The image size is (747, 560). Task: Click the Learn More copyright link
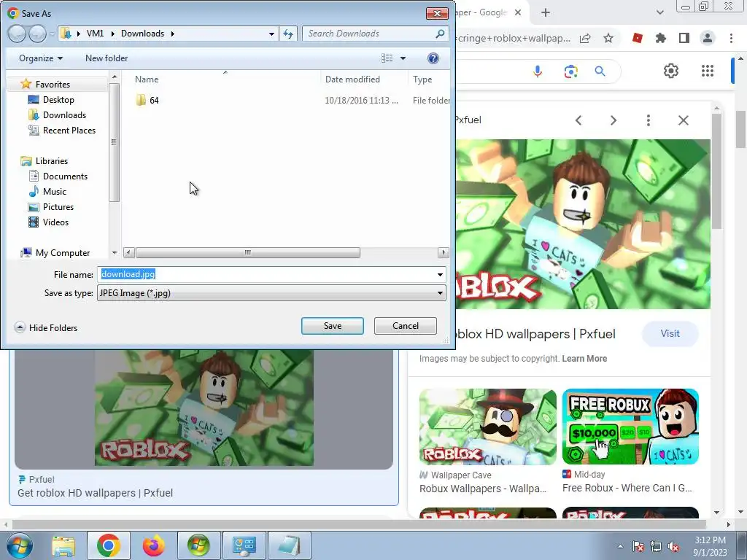[584, 359]
